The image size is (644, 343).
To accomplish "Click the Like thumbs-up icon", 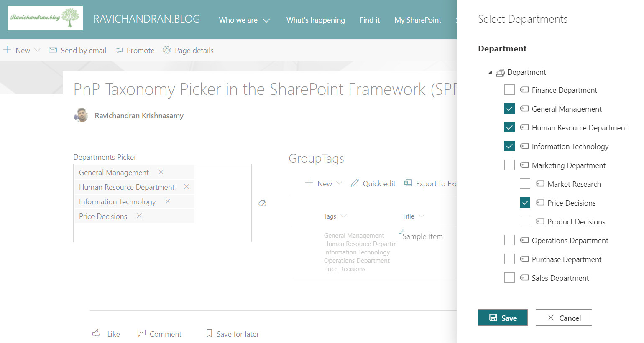I will [x=97, y=333].
